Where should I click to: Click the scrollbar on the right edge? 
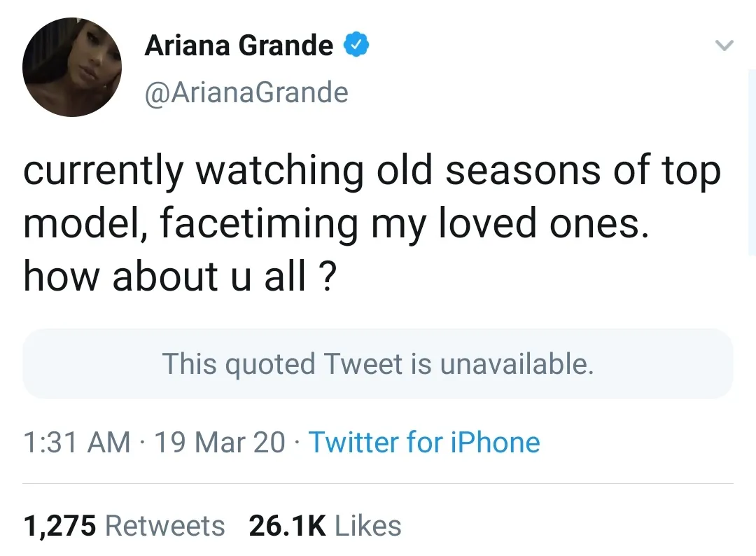click(752, 161)
